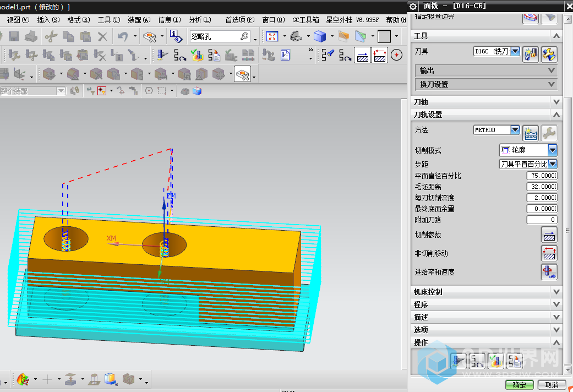
Task: Click the toolbar cutting parameters icon beside the flashlight
Action: coord(363,55)
